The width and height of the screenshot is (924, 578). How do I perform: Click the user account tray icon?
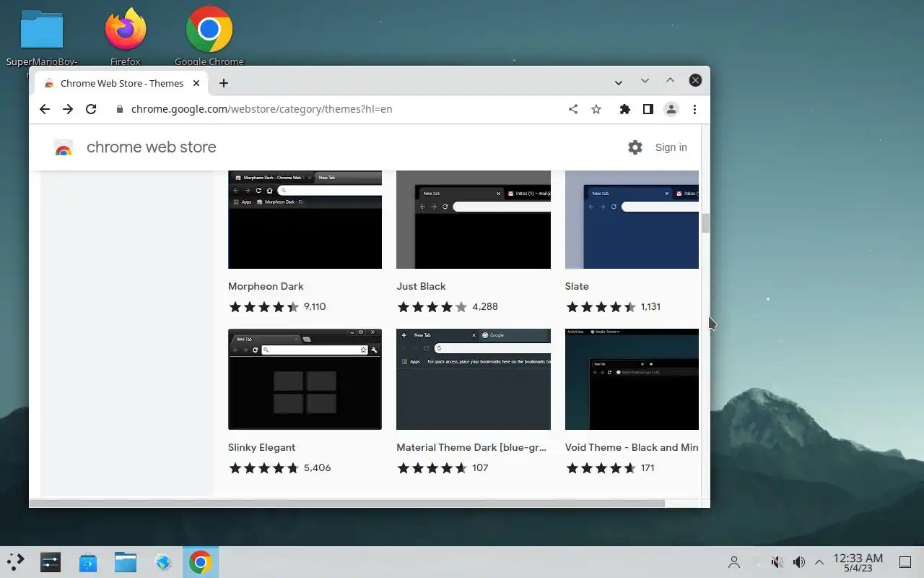(734, 562)
